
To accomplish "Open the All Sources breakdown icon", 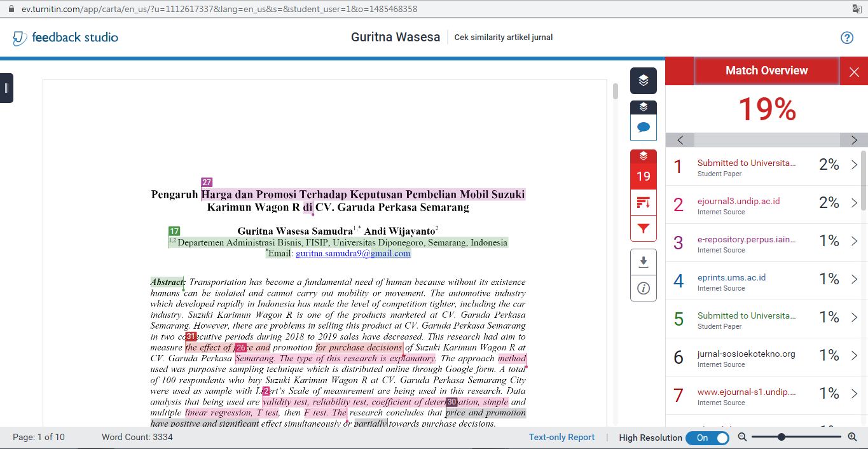I will [x=644, y=203].
